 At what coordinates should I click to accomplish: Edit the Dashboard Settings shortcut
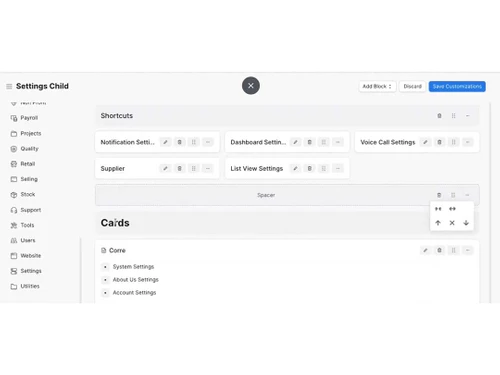point(295,142)
